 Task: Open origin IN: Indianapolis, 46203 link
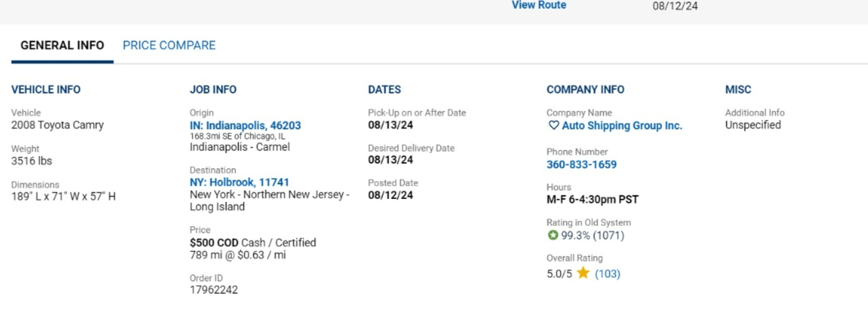click(x=245, y=125)
